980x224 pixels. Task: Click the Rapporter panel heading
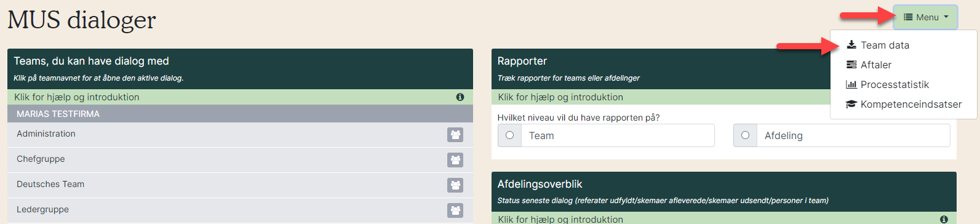(x=522, y=61)
